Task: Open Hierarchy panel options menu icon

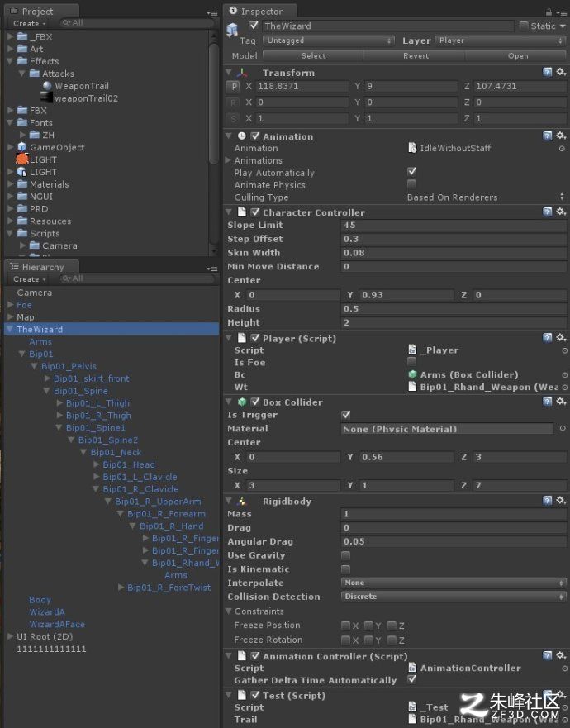Action: [x=212, y=269]
